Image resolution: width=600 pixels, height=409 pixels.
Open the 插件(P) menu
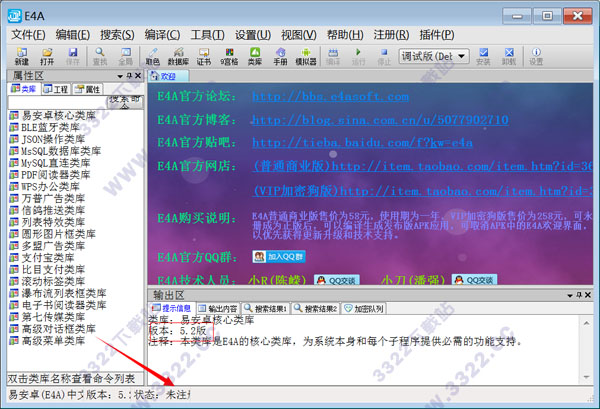(x=437, y=35)
